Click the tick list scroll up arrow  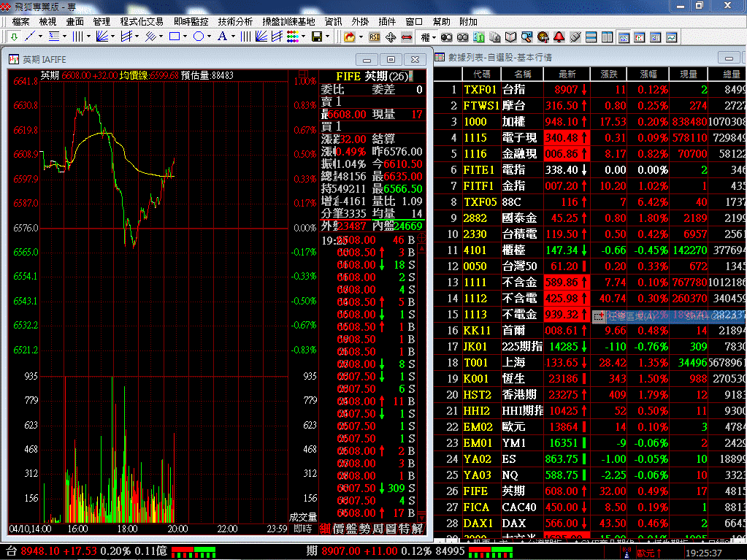tap(421, 249)
